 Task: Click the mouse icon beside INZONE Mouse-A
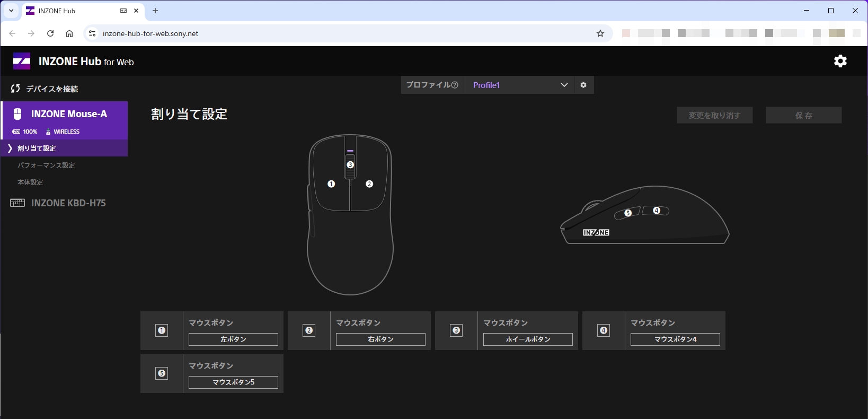17,114
